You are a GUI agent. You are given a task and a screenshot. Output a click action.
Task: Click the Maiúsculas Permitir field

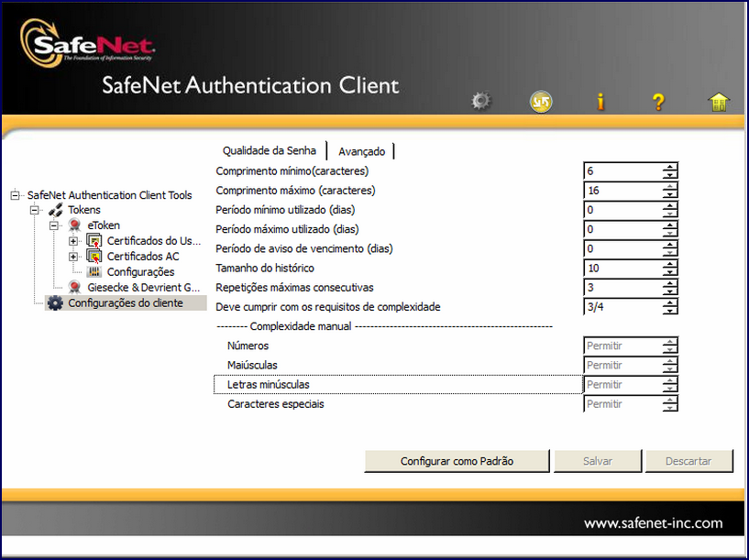point(622,365)
